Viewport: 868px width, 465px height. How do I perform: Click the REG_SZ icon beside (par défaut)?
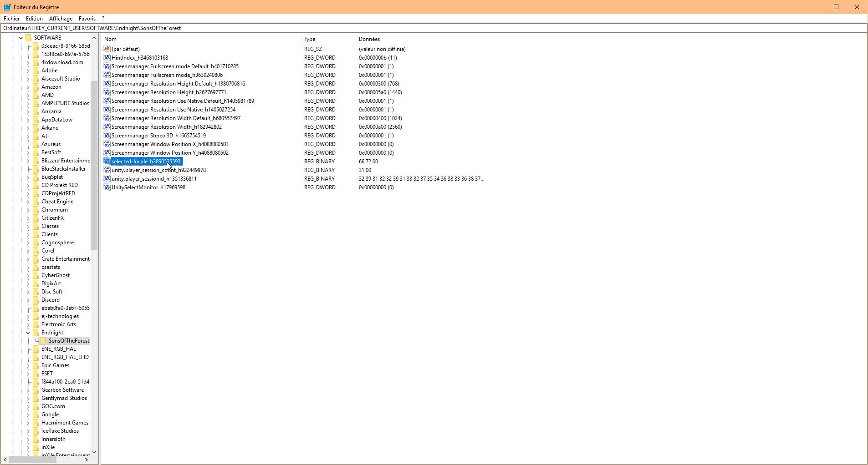(x=107, y=49)
